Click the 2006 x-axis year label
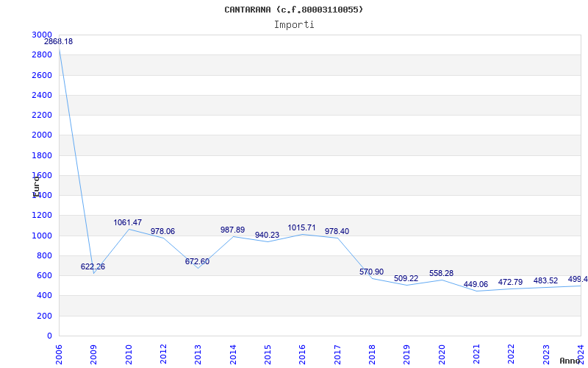The image size is (588, 368). [59, 354]
